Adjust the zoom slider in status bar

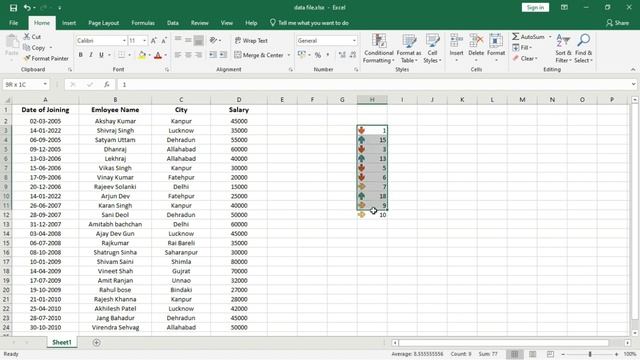pos(590,354)
